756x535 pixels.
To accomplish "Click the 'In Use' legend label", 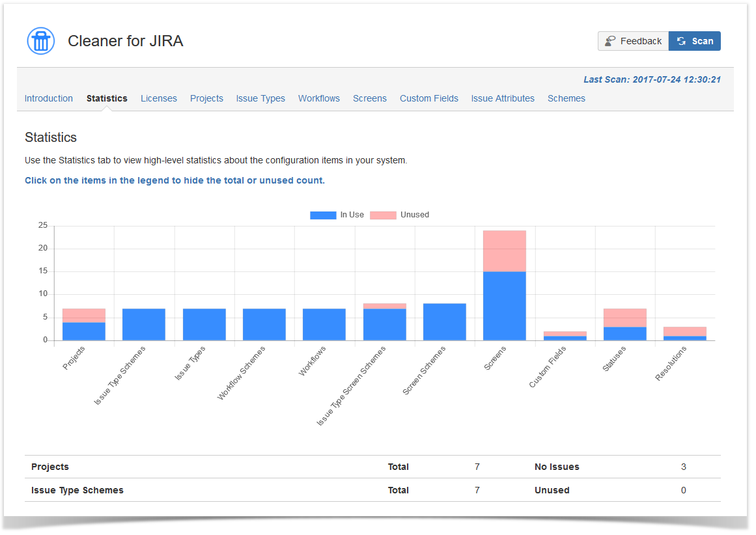I will 352,215.
